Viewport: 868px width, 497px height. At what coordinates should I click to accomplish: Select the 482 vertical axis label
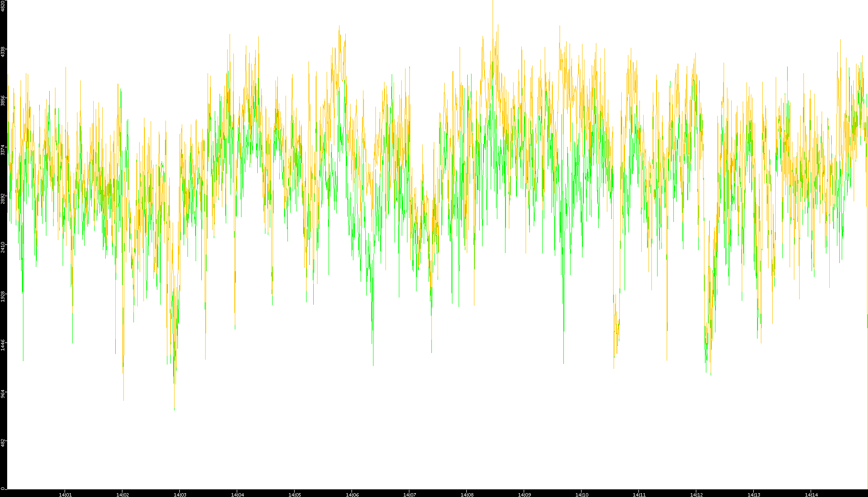click(3, 442)
